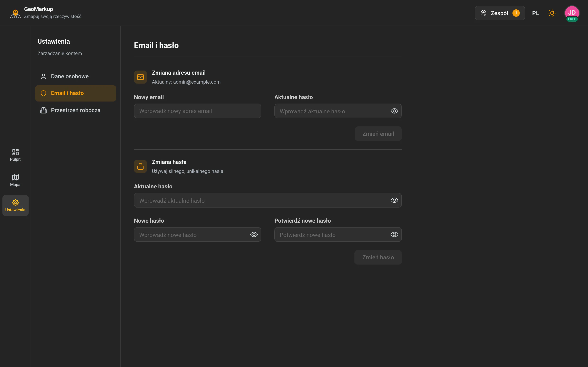Toggle the sun theme switcher icon
This screenshot has width=588, height=367.
coord(552,13)
